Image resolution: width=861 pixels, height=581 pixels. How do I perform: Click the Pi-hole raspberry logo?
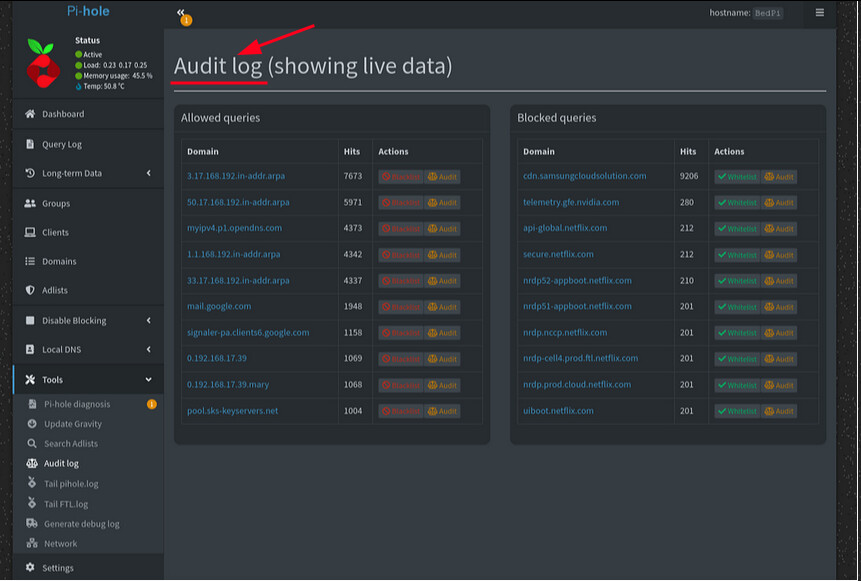coord(42,64)
